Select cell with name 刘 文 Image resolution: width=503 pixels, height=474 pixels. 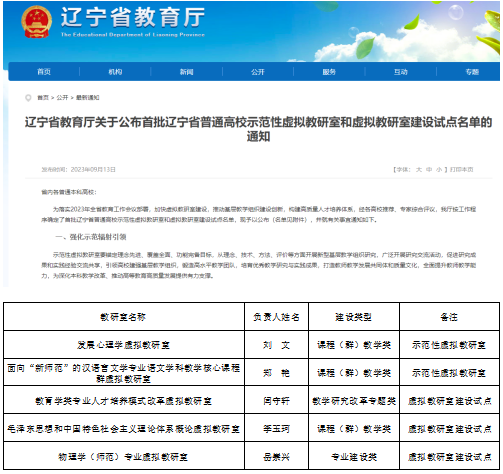pos(276,345)
